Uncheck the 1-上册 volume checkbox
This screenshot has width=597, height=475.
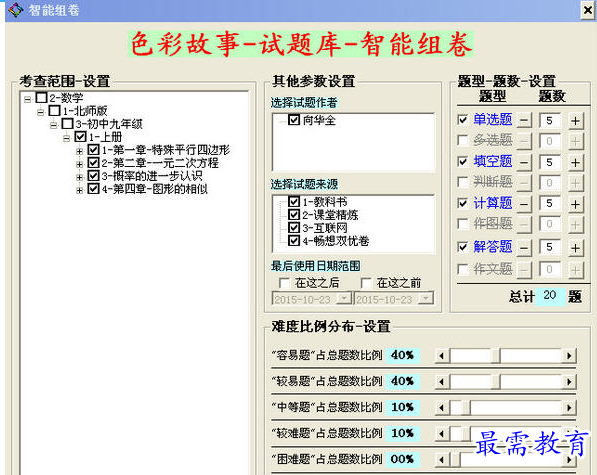(80, 136)
